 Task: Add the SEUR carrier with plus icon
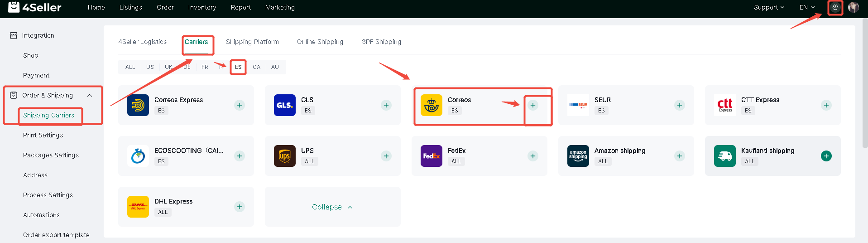680,105
